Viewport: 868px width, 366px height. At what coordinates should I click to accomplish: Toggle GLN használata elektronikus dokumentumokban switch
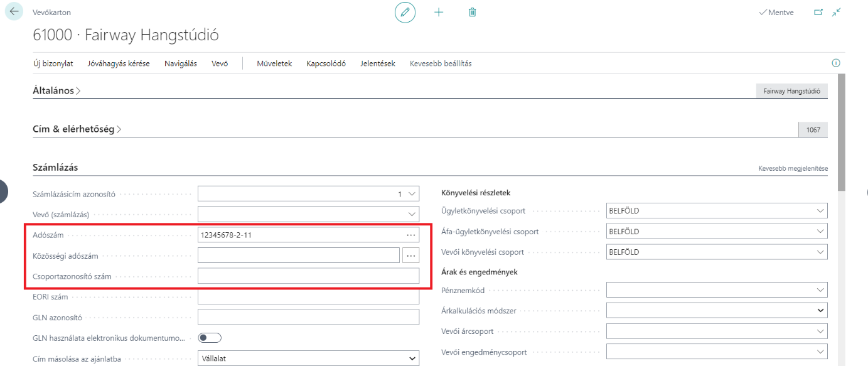click(x=210, y=338)
